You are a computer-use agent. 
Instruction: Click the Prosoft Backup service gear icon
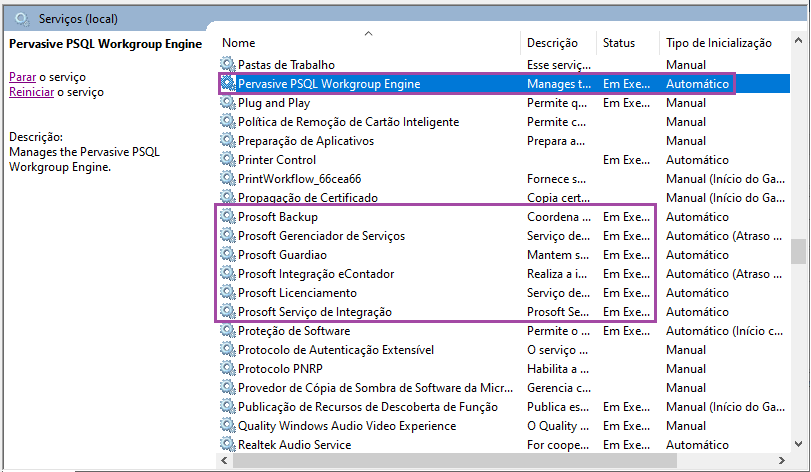(228, 216)
